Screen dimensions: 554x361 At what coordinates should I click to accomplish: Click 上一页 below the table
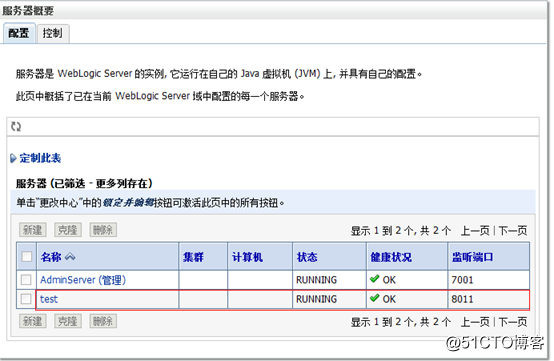coord(475,322)
